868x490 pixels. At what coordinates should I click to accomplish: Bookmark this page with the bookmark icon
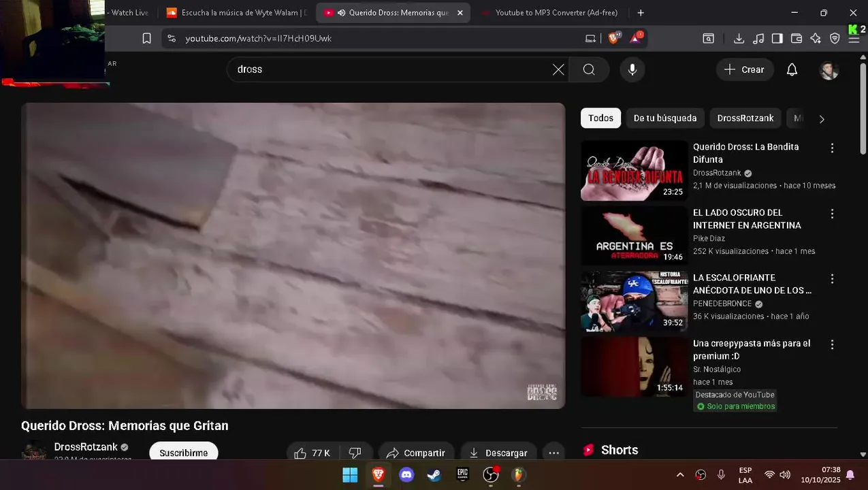point(146,39)
